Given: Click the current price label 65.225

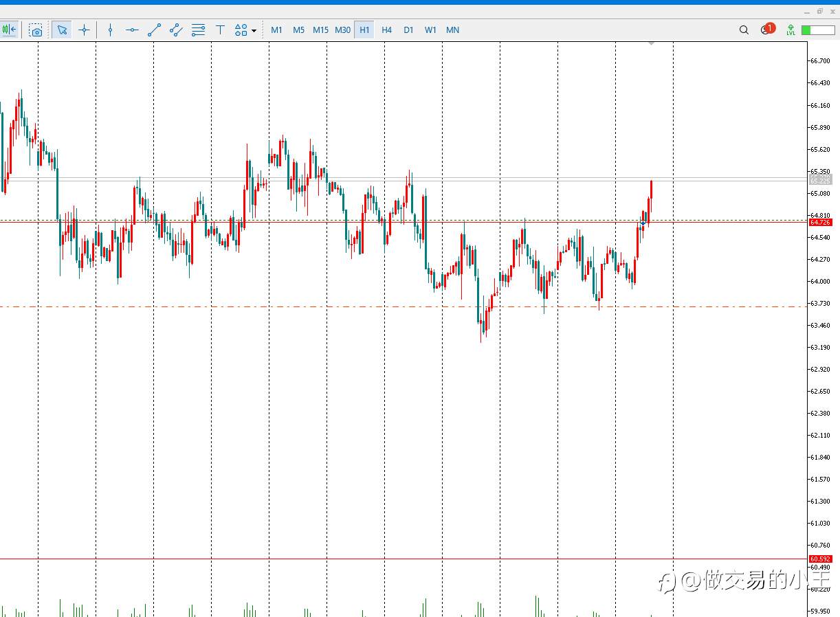Looking at the screenshot, I should click(x=820, y=180).
